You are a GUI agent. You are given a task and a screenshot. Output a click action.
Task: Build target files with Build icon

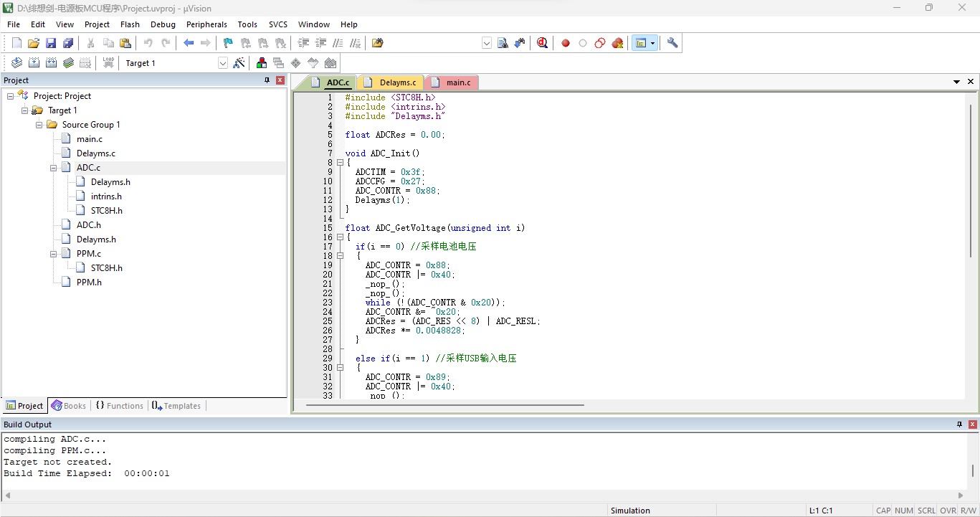pyautogui.click(x=34, y=63)
